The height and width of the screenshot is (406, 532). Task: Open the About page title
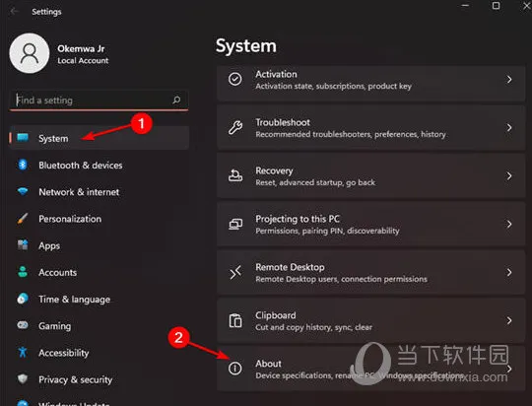point(268,364)
